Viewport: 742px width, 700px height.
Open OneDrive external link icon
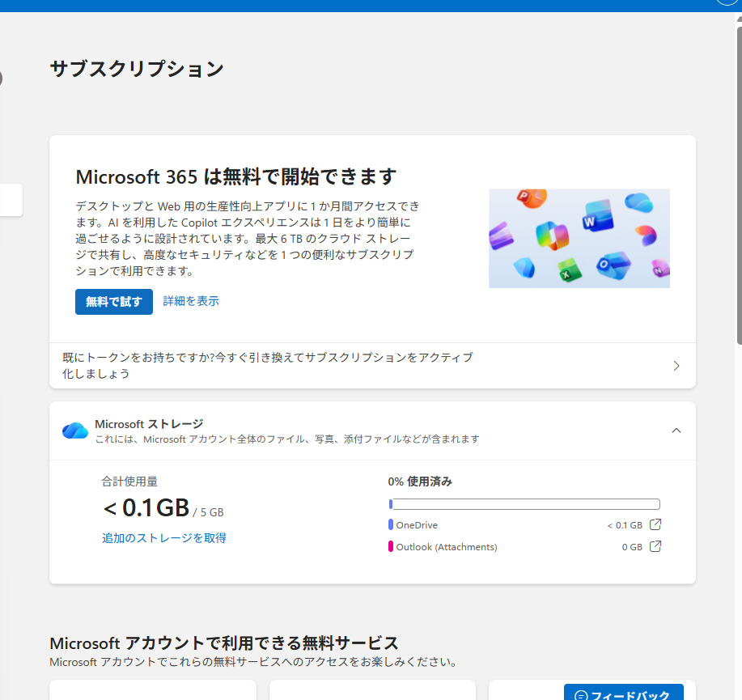point(655,524)
